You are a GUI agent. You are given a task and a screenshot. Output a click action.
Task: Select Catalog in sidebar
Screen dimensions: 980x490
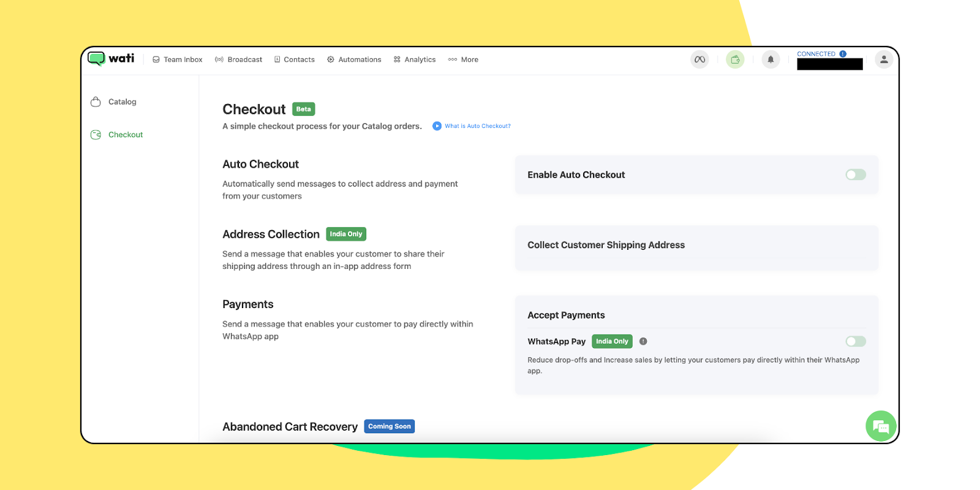click(x=113, y=102)
